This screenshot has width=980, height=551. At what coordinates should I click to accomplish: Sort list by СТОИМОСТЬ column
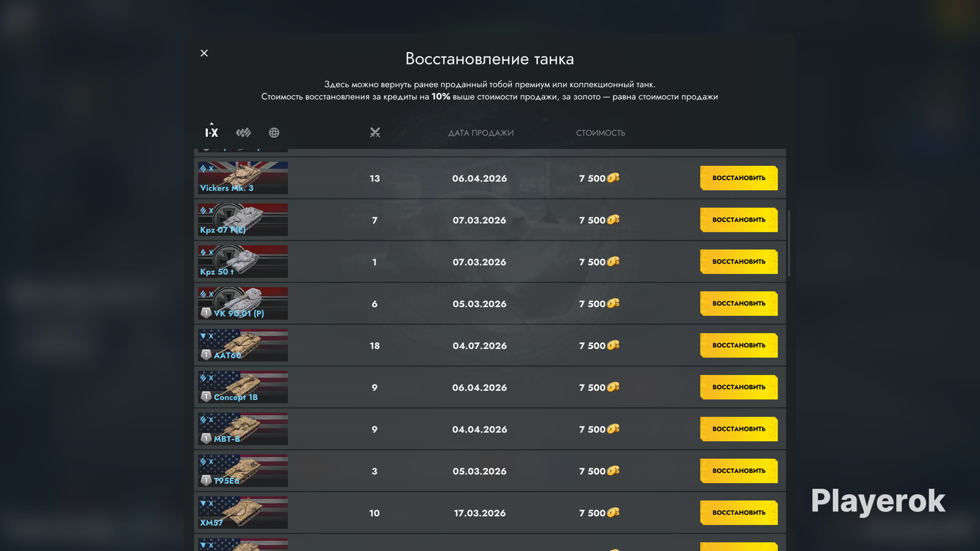tap(600, 133)
